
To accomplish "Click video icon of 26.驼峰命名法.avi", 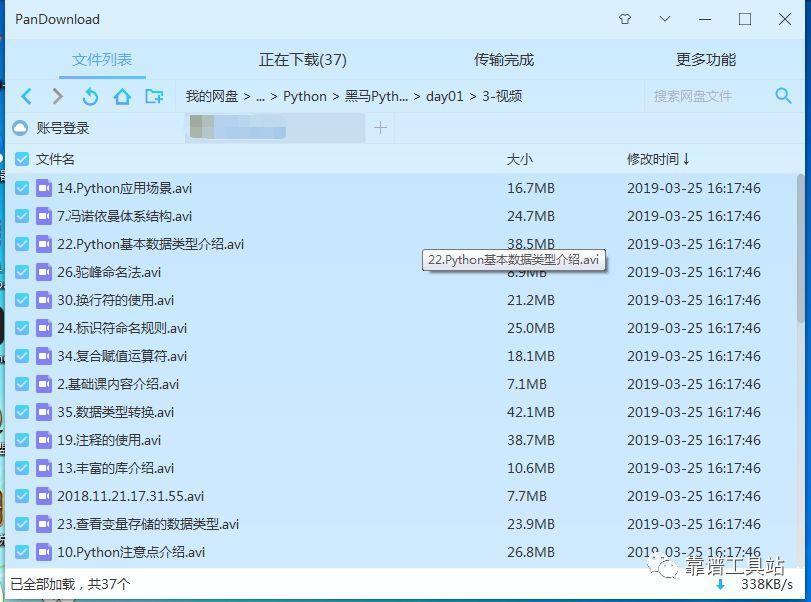I will (44, 272).
